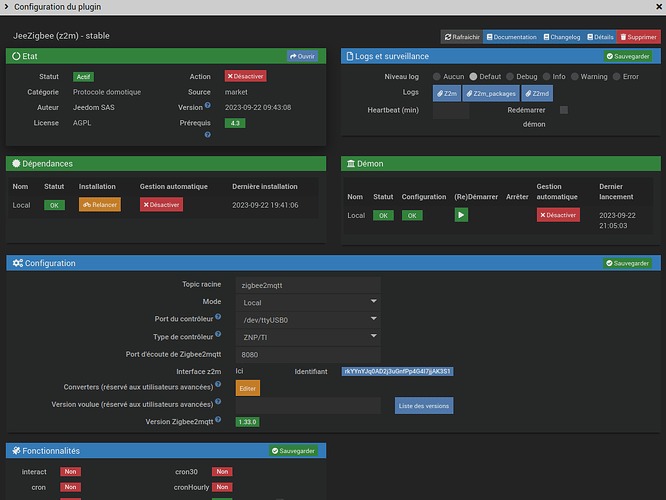
Task: Select the Error log level
Action: 616,76
